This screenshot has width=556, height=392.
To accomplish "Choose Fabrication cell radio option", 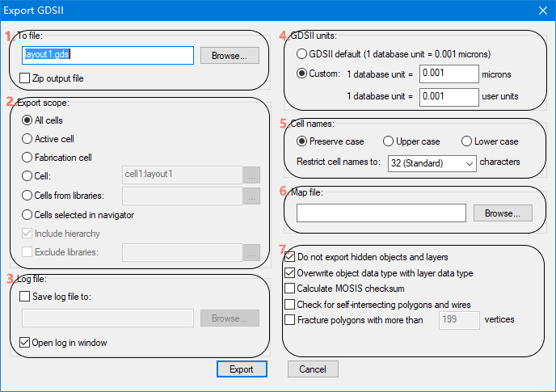I will [28, 158].
